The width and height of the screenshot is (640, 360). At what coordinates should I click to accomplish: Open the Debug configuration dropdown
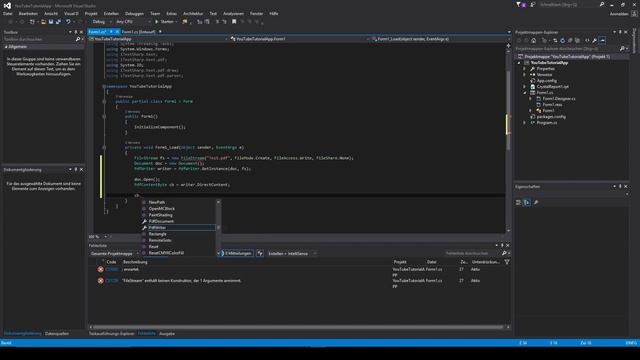[x=102, y=22]
